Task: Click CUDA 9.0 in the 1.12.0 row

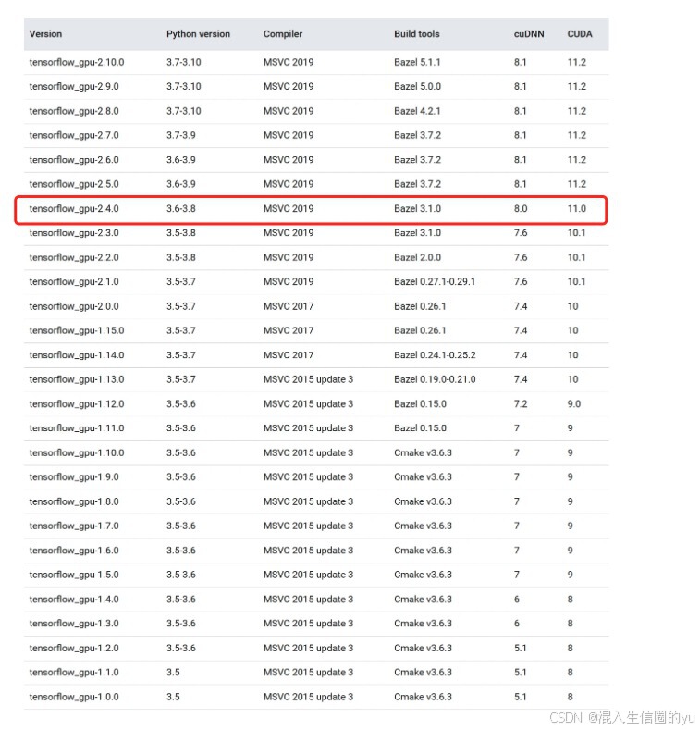Action: click(574, 404)
